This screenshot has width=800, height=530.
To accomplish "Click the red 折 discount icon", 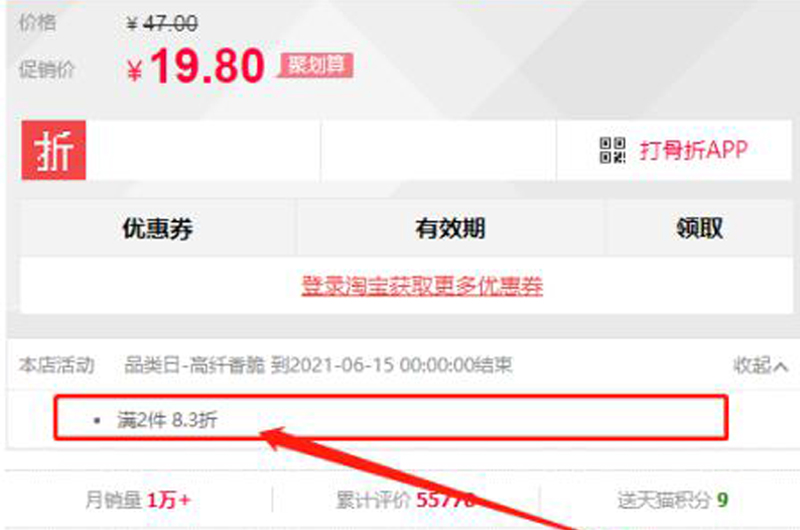I will (54, 150).
